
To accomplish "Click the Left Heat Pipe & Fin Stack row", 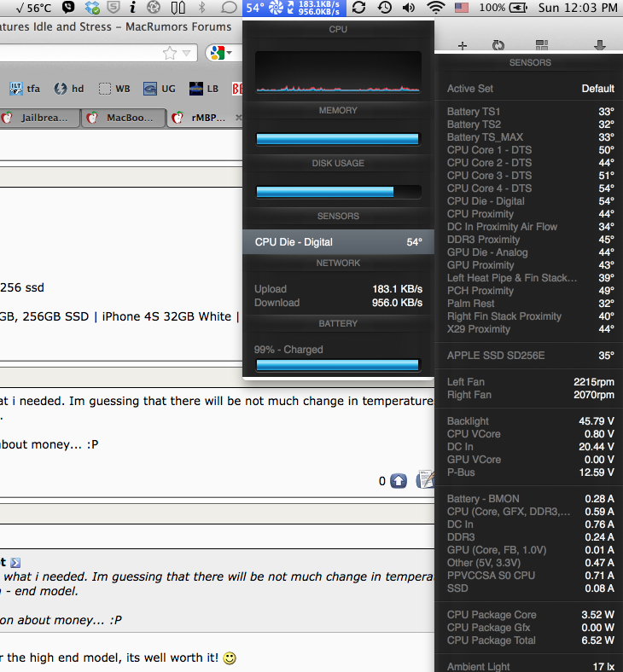I will [x=530, y=278].
